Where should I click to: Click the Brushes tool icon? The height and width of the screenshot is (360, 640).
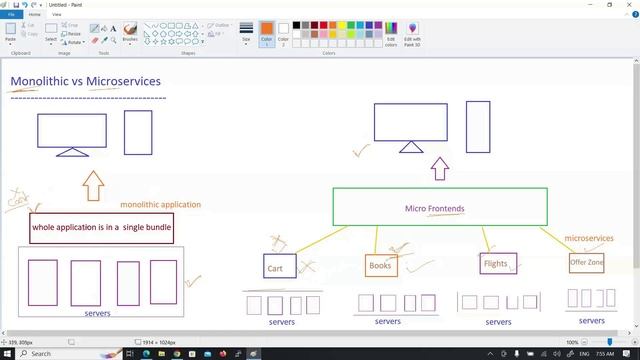pos(130,29)
